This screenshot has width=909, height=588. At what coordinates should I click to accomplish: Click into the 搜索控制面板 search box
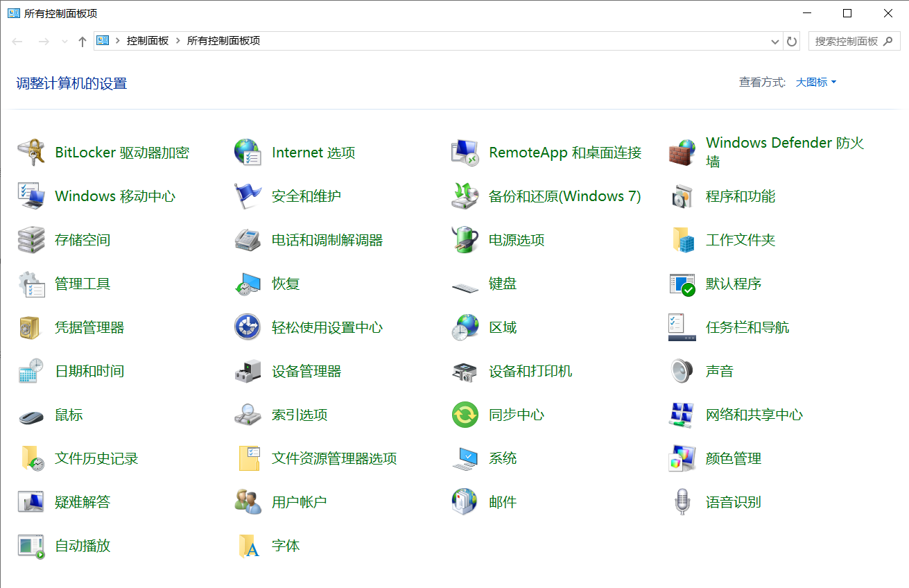pyautogui.click(x=846, y=41)
